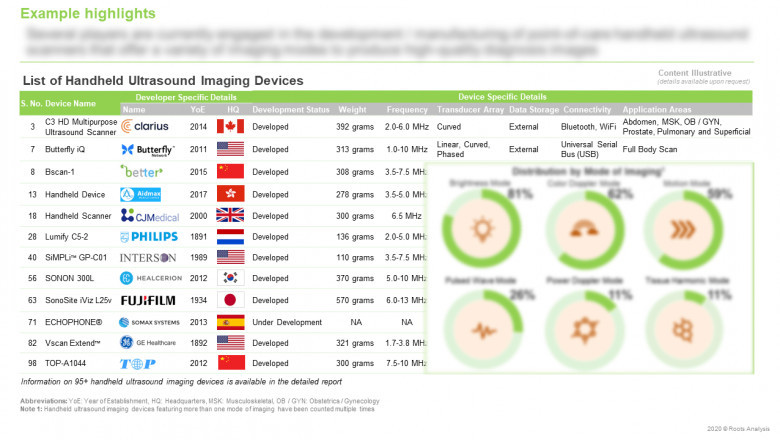780x440 pixels.
Task: Click the US flag in Vscan Extend row
Action: (x=230, y=343)
